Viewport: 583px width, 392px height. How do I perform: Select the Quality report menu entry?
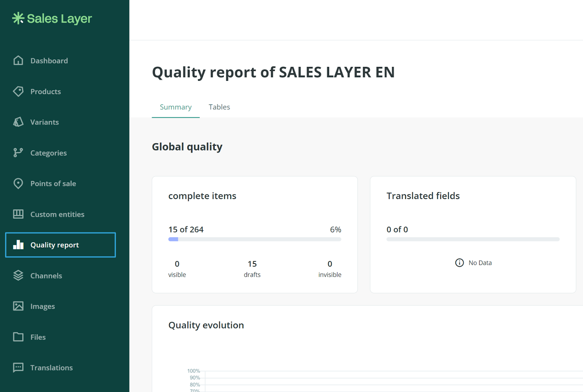pyautogui.click(x=60, y=245)
